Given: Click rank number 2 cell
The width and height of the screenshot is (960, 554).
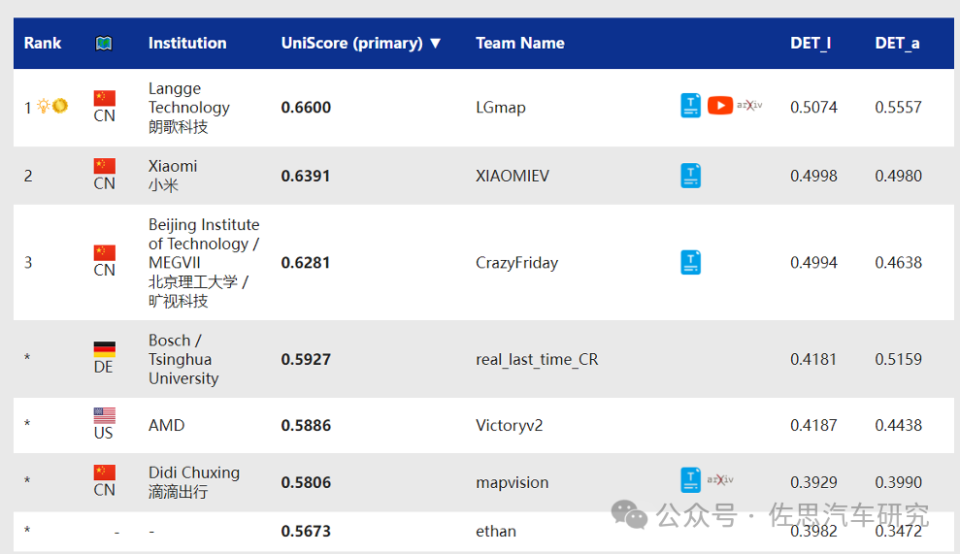Looking at the screenshot, I should point(28,176).
